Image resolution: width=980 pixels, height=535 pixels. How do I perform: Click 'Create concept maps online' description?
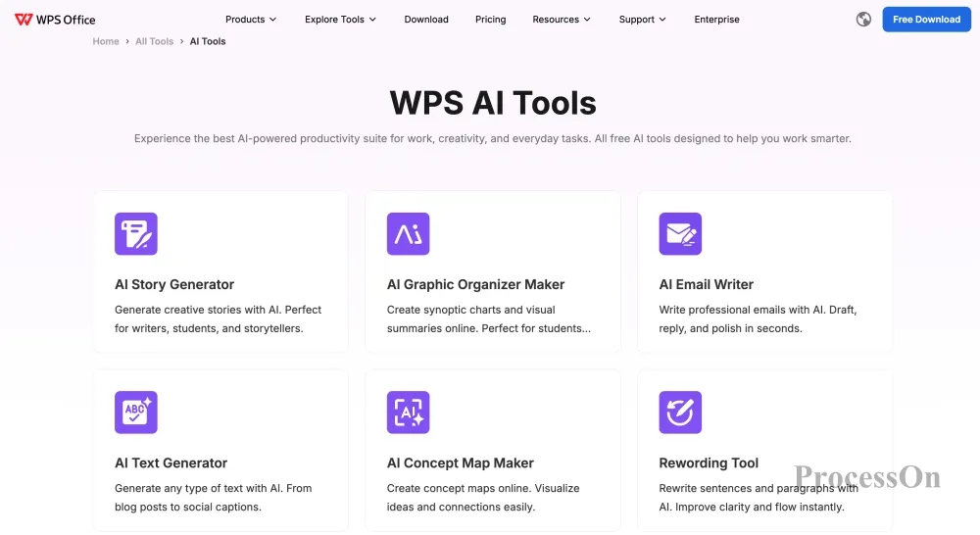pos(482,498)
